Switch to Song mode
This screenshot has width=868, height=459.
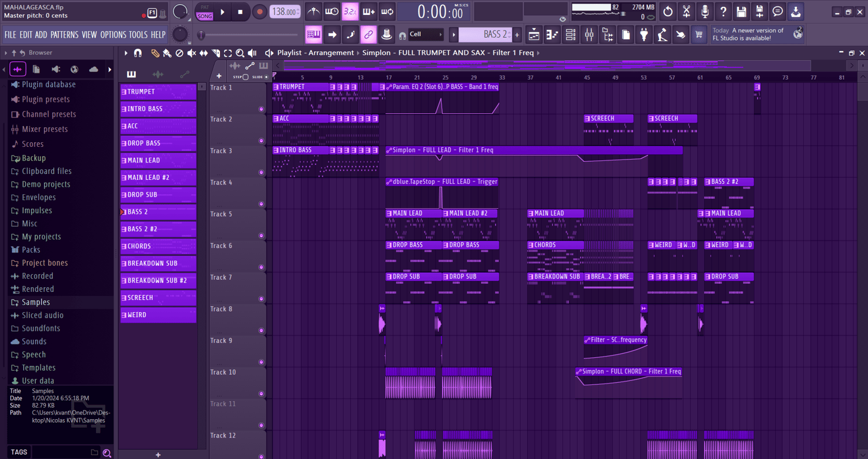tap(204, 16)
